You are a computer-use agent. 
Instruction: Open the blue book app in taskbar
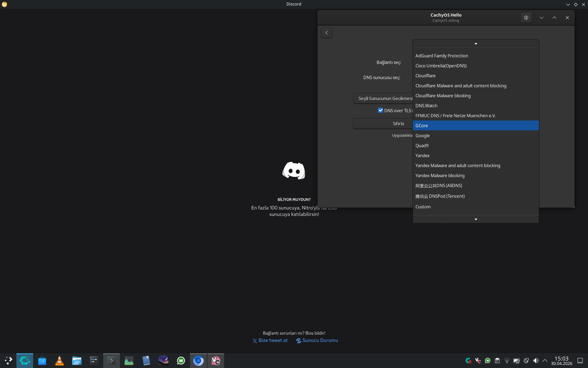coord(146,361)
